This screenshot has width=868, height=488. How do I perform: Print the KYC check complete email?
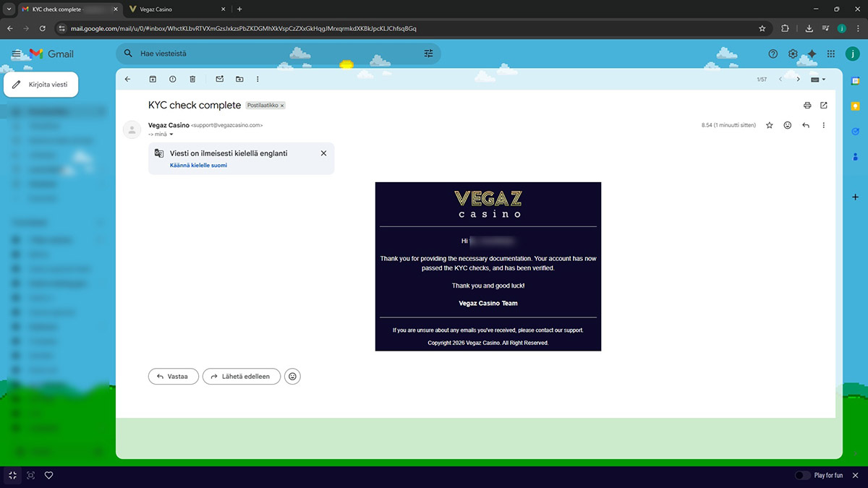(807, 106)
